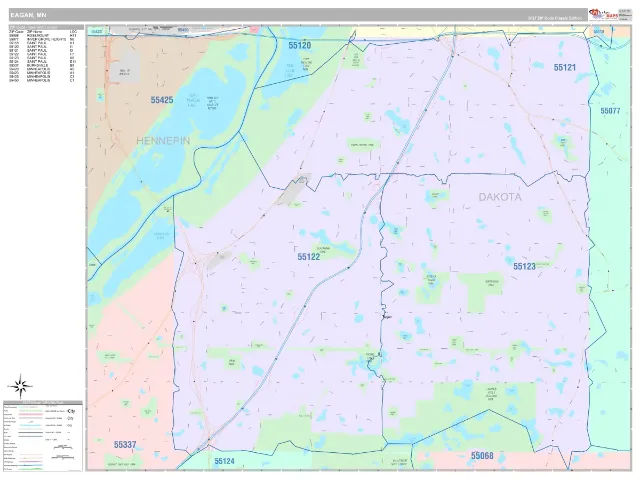The image size is (640, 480).
Task: Click the BURNSVILLE row in ZIP index
Action: tap(42, 65)
